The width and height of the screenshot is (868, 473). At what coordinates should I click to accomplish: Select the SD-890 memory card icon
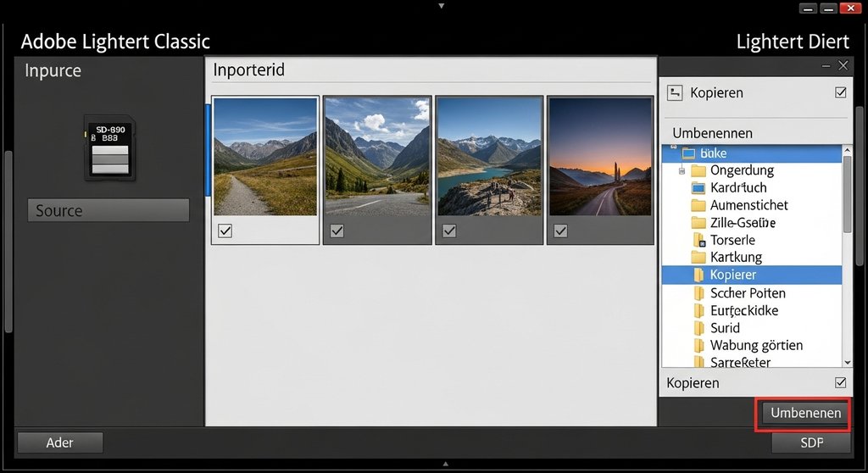pos(109,147)
